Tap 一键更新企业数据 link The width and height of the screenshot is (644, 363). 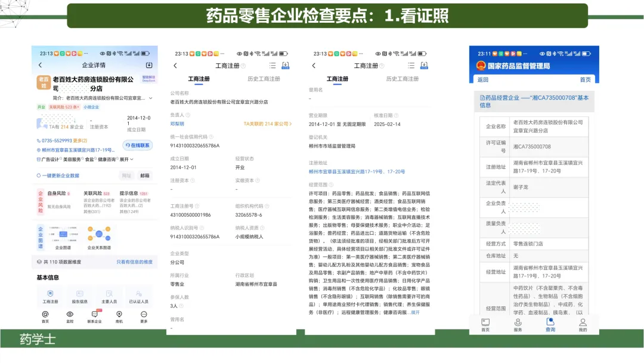[x=58, y=176]
